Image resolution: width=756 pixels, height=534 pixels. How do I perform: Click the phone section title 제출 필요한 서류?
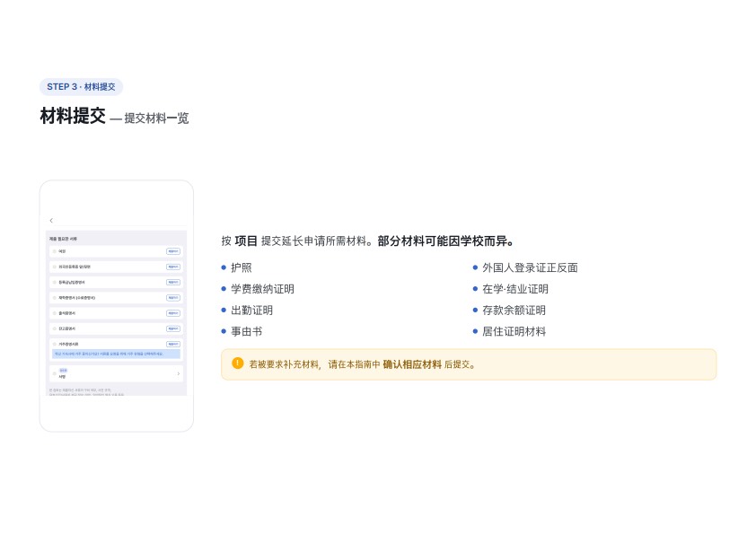pos(63,239)
